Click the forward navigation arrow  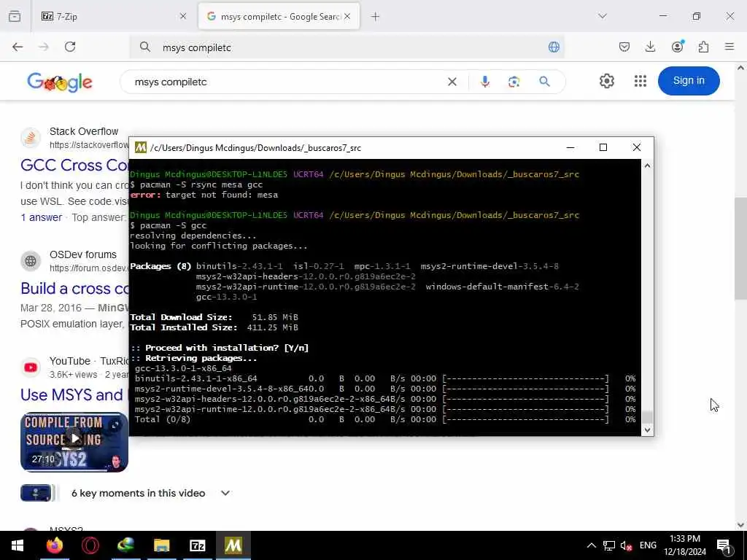[x=43, y=47]
